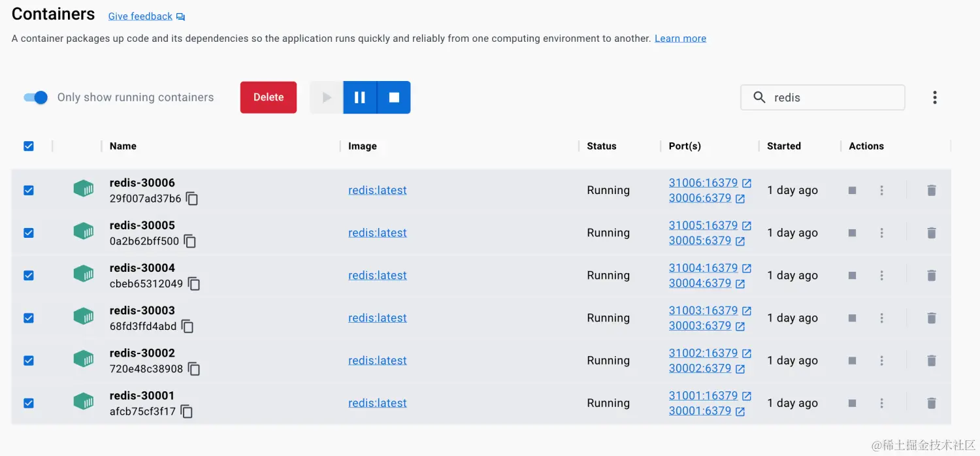980x456 pixels.
Task: Open more actions menu for redis-30005
Action: click(x=882, y=233)
